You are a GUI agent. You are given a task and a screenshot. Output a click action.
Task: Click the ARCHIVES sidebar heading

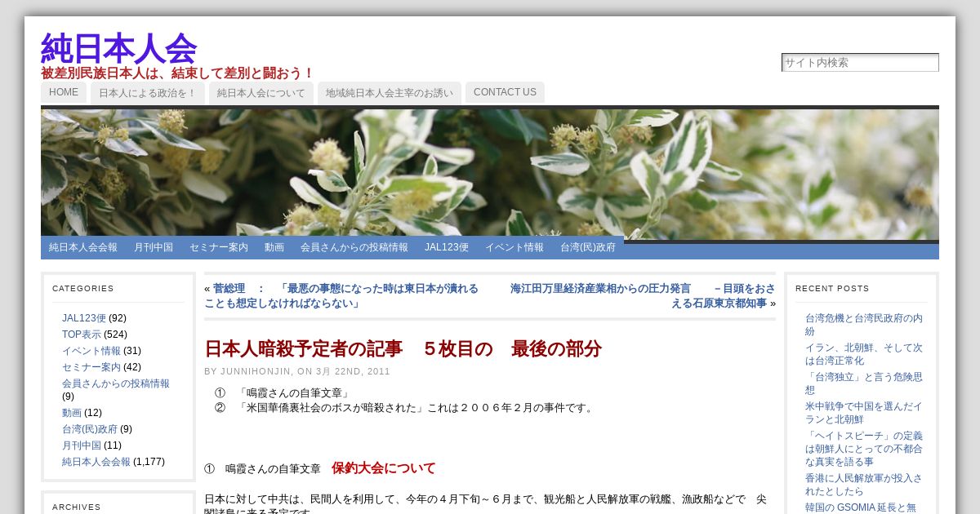(x=77, y=507)
